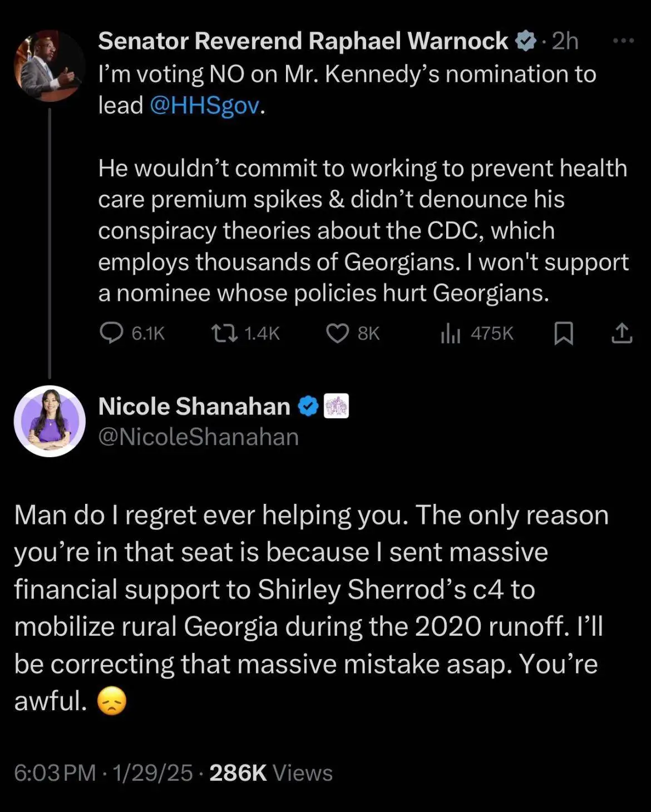Click Nicole Shanahan's affiliation badge icon
This screenshot has width=651, height=812.
(336, 406)
